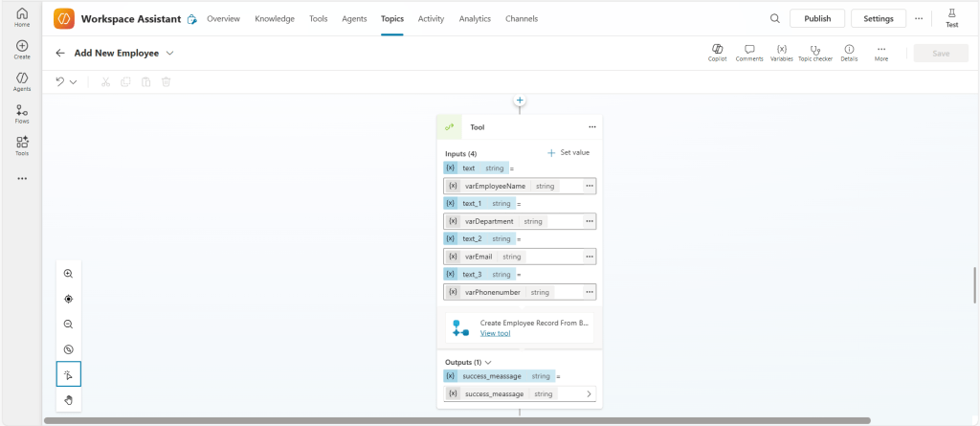Open the View tool link
This screenshot has height=426, width=980.
[495, 333]
